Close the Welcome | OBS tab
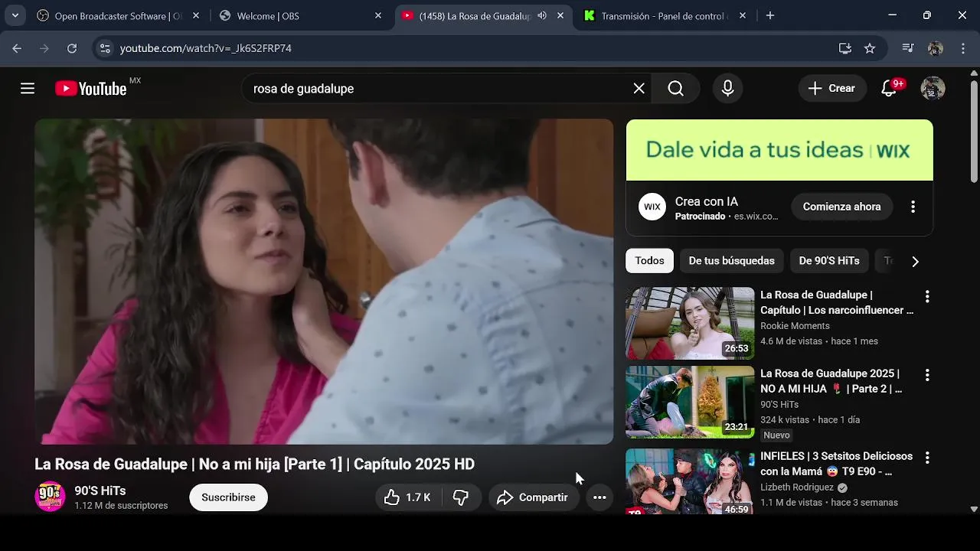Screen dimensions: 980x551 pos(378,15)
